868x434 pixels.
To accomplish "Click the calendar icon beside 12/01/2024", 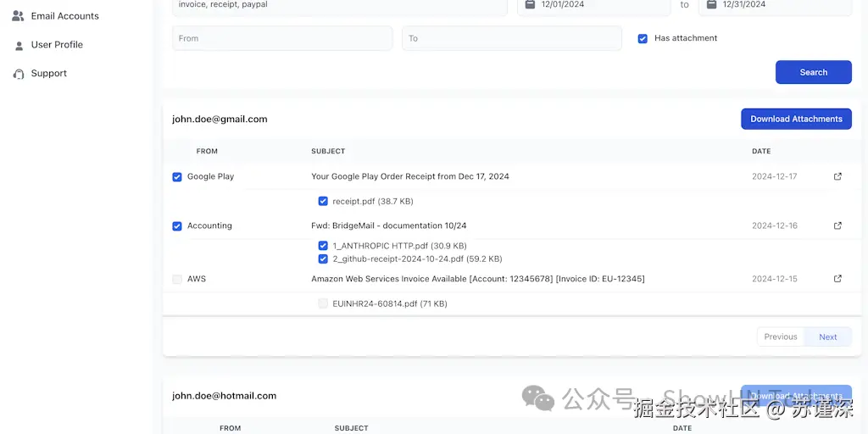I will tap(530, 4).
